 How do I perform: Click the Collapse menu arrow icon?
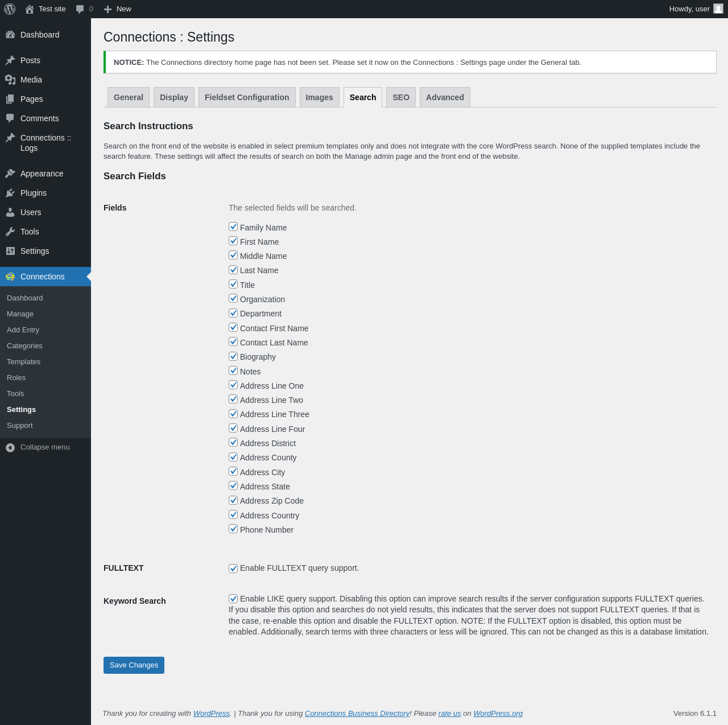(10, 447)
